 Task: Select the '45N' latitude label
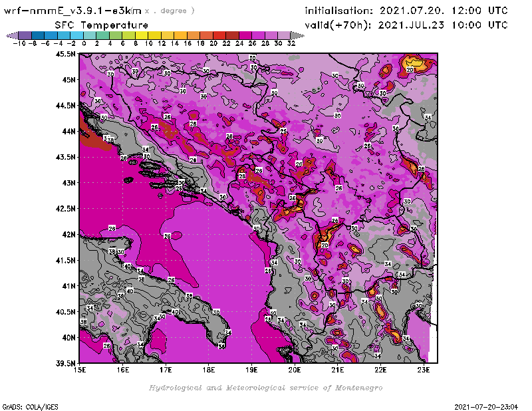69,80
